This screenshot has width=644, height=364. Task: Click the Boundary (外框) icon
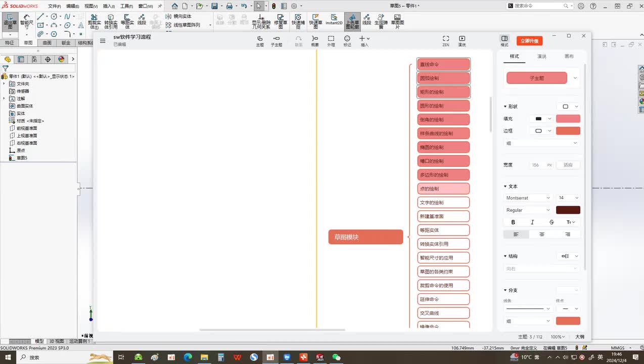[331, 41]
